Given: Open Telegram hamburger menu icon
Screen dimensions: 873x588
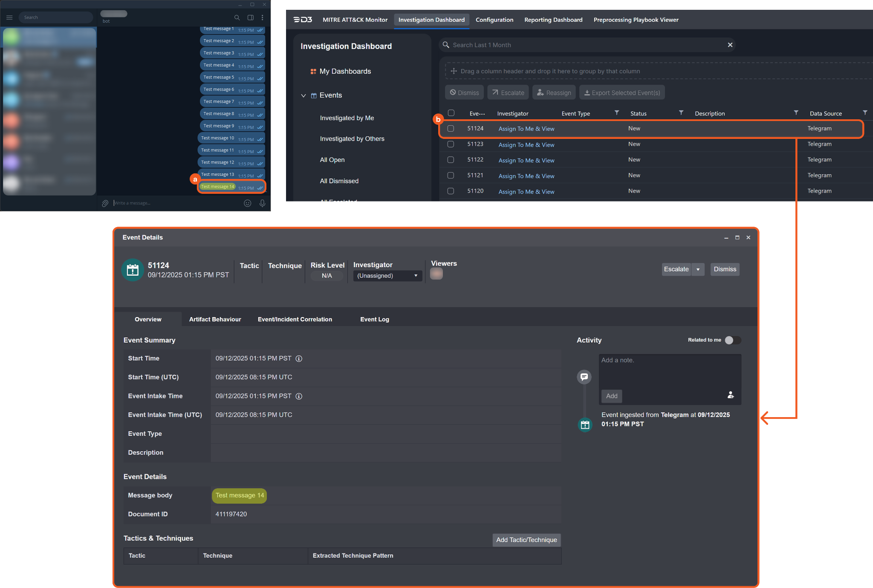Looking at the screenshot, I should pyautogui.click(x=9, y=17).
